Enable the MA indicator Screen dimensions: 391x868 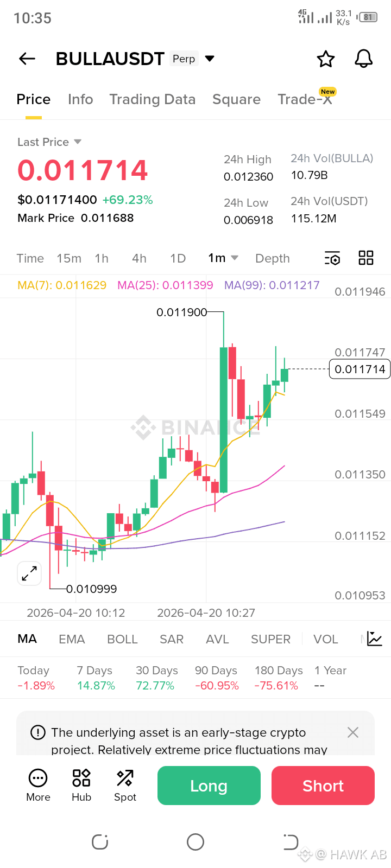pos(27,639)
